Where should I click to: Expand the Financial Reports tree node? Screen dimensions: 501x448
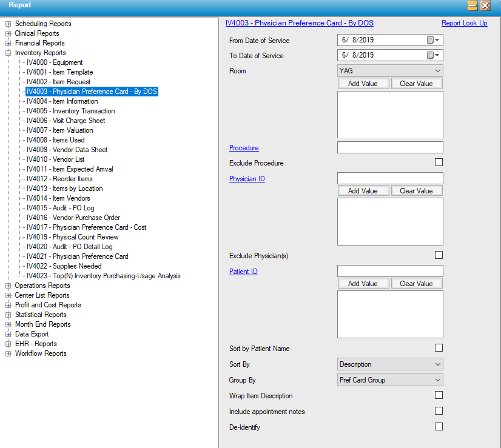tap(8, 44)
